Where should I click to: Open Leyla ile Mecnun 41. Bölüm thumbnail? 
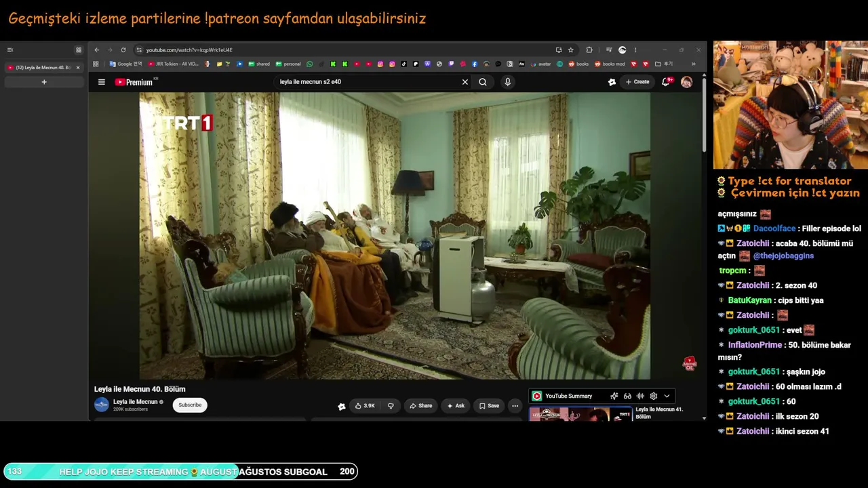coord(580,414)
